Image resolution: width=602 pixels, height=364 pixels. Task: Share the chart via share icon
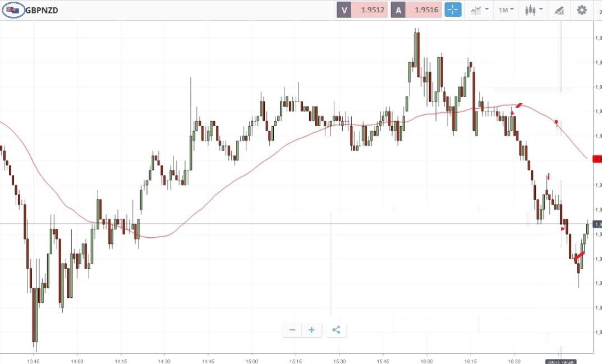click(336, 330)
